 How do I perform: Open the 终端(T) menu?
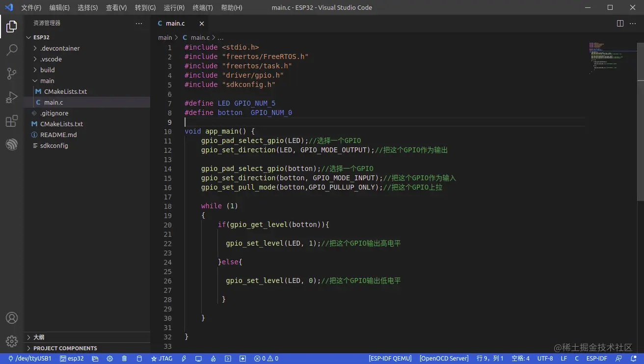[203, 7]
